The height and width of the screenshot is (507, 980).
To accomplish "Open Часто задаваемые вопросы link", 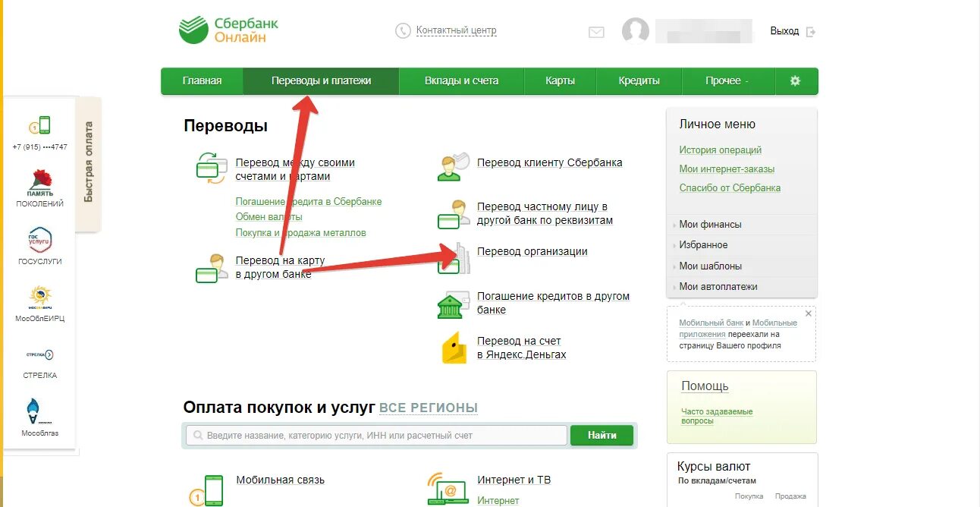I will coord(717,416).
